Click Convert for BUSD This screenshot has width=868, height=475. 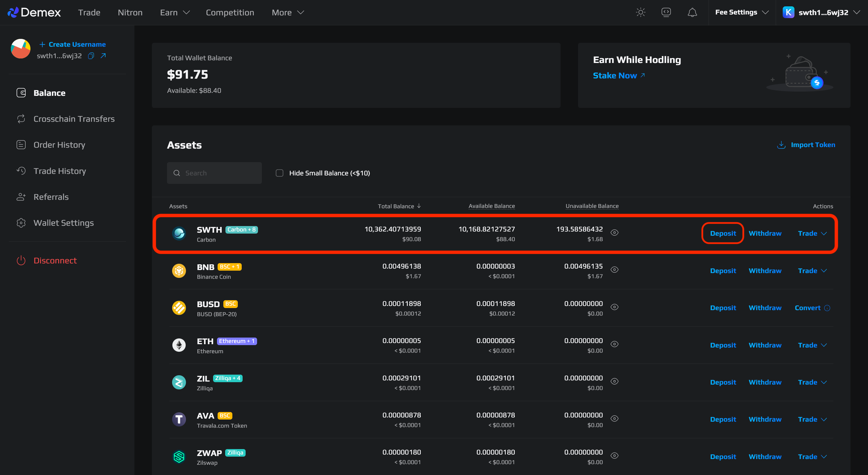[807, 308]
